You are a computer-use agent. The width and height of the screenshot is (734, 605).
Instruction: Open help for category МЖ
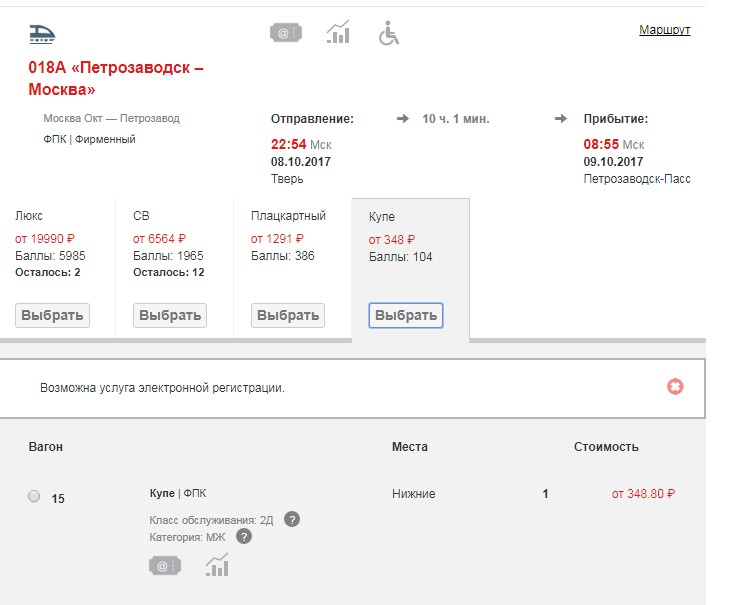[x=243, y=536]
